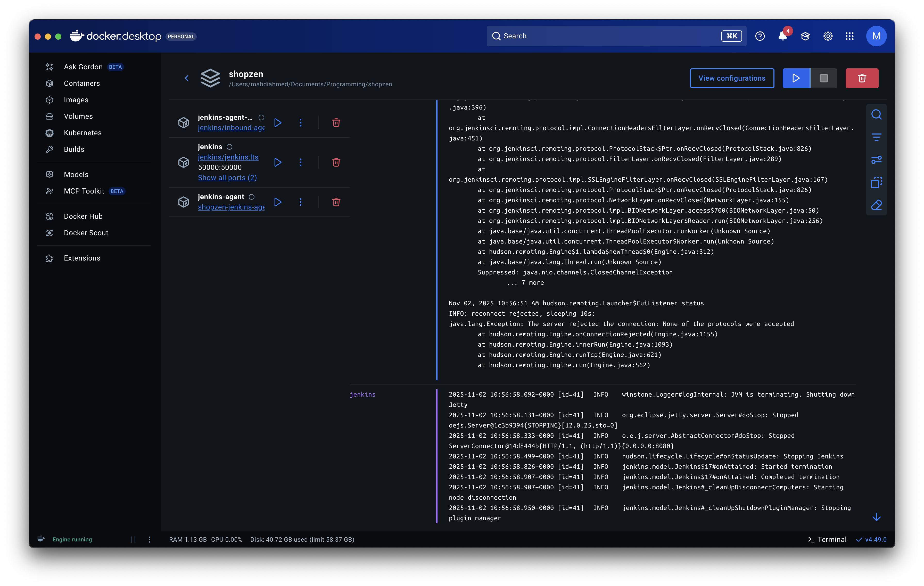Image resolution: width=924 pixels, height=586 pixels.
Task: Open Docker settings gear icon
Action: coord(828,36)
